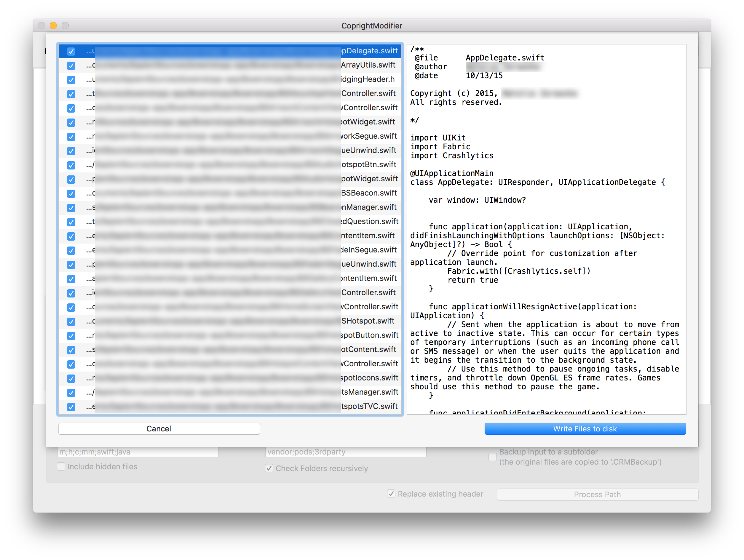Toggle Replace existing header checkbox
Image resolution: width=744 pixels, height=560 pixels.
click(391, 494)
